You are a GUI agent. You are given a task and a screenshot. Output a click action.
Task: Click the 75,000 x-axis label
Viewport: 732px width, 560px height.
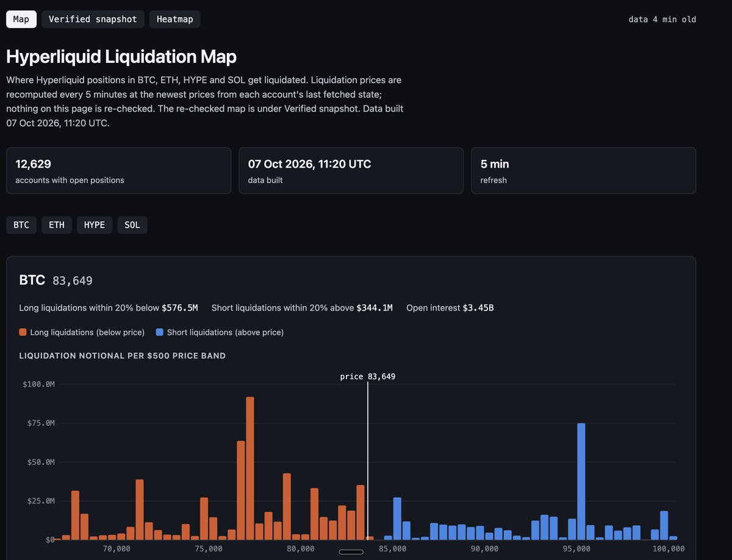pyautogui.click(x=209, y=548)
